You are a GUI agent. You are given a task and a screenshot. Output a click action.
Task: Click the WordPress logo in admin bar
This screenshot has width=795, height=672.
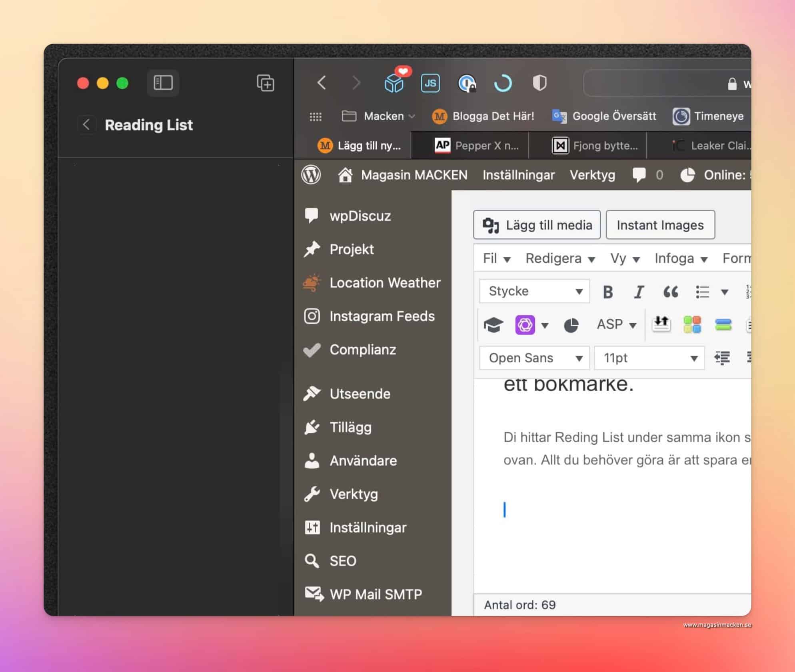(311, 175)
